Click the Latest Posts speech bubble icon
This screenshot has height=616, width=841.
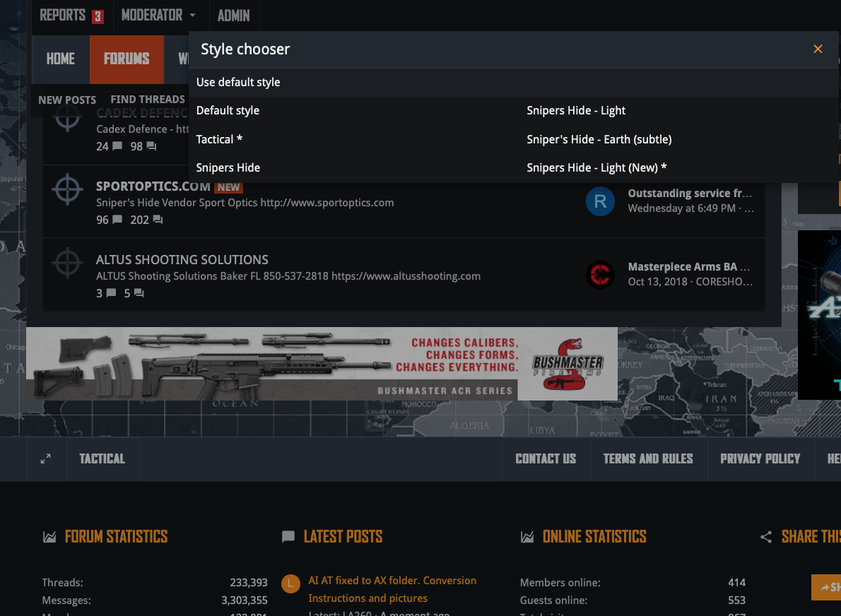(288, 537)
